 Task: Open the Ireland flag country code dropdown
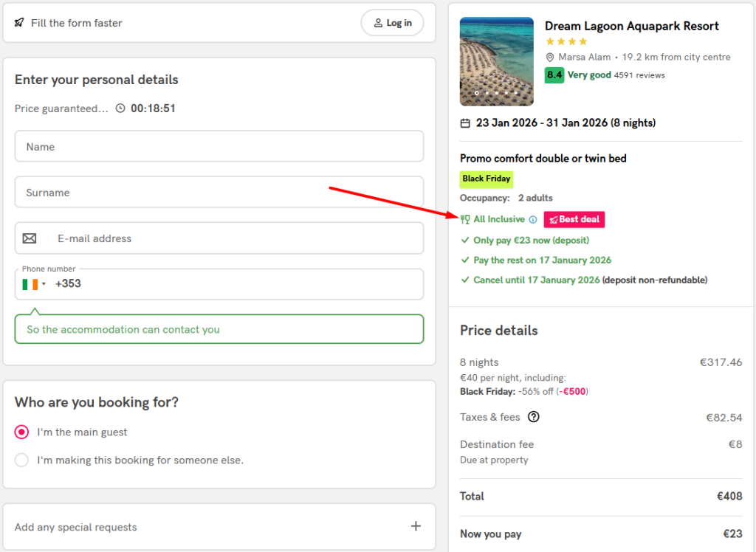click(34, 284)
